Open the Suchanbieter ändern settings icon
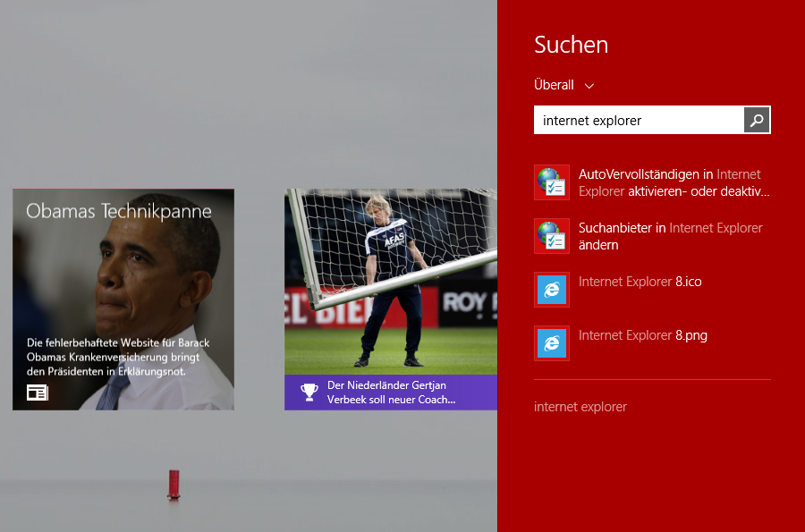Image resolution: width=805 pixels, height=532 pixels. [x=552, y=236]
